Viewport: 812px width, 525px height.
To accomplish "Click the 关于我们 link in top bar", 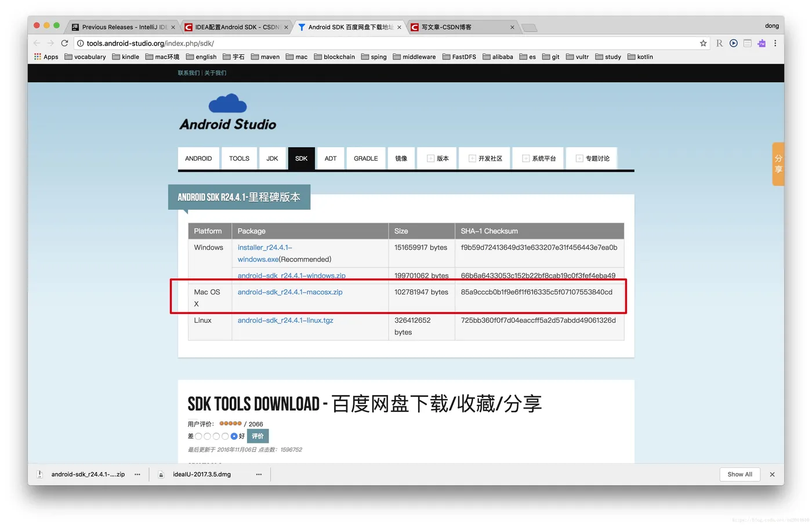I will [215, 73].
